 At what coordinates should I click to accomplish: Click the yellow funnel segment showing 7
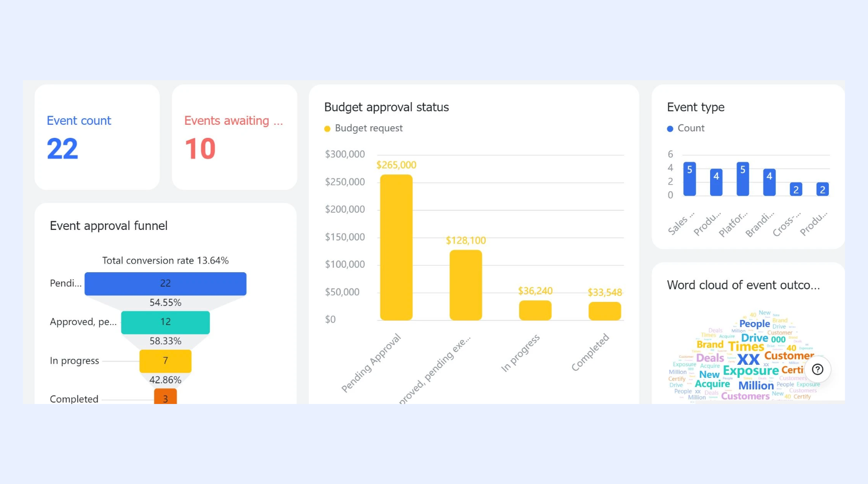pos(165,361)
